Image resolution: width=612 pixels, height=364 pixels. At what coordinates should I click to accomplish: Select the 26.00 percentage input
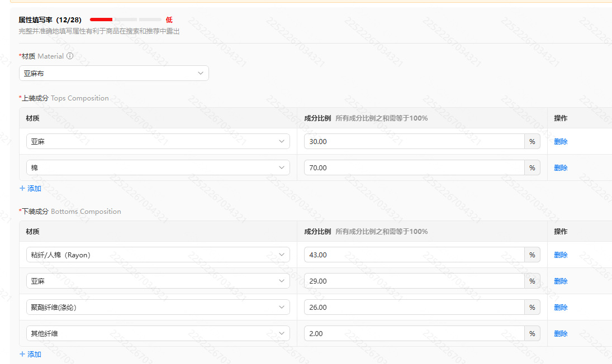click(x=414, y=307)
